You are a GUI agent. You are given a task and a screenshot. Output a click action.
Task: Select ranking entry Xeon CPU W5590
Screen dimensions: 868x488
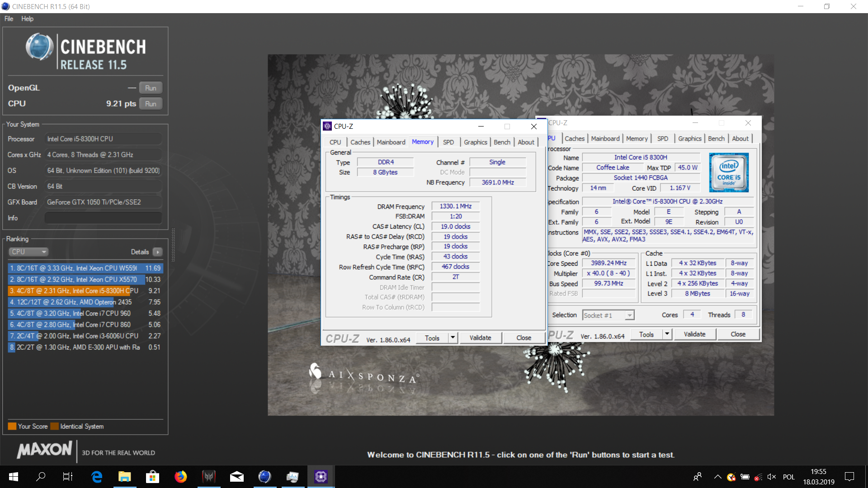[85, 268]
